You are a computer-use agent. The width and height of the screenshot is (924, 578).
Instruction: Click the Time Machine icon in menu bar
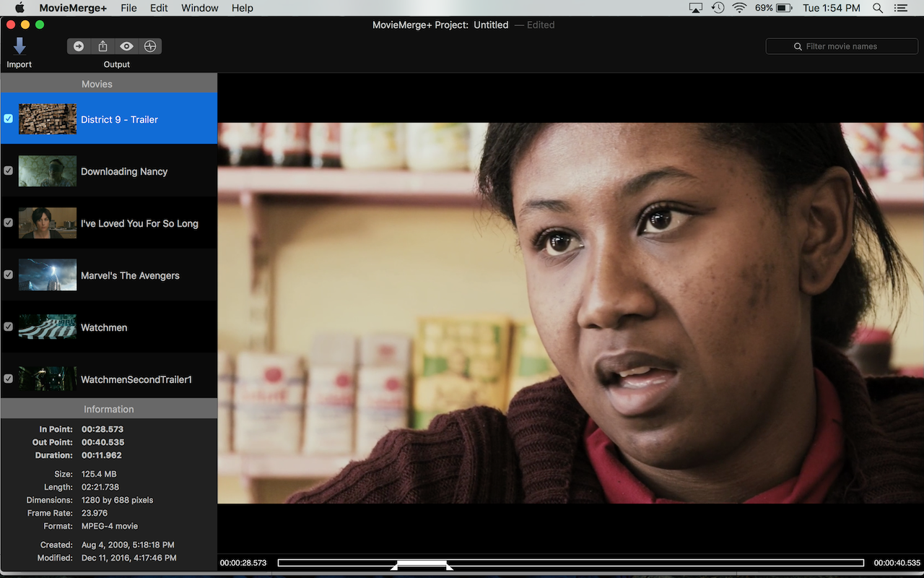click(718, 8)
